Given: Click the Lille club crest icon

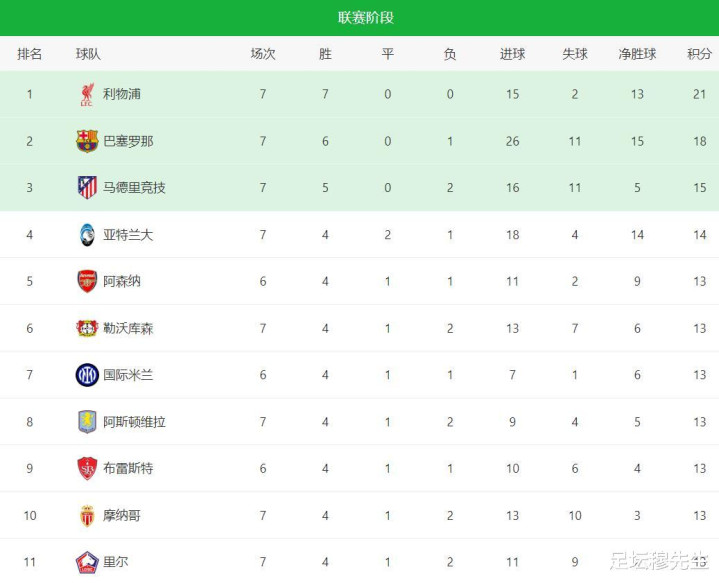Looking at the screenshot, I should 87,562.
